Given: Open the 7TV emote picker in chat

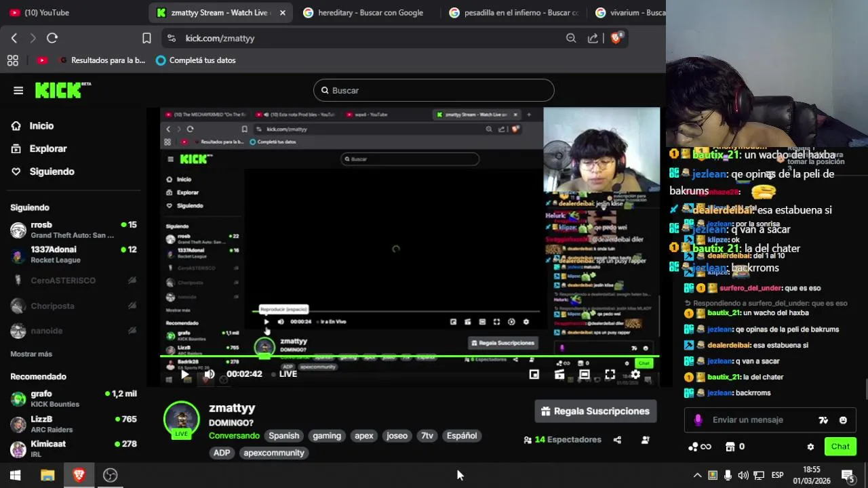Looking at the screenshot, I should click(x=823, y=420).
